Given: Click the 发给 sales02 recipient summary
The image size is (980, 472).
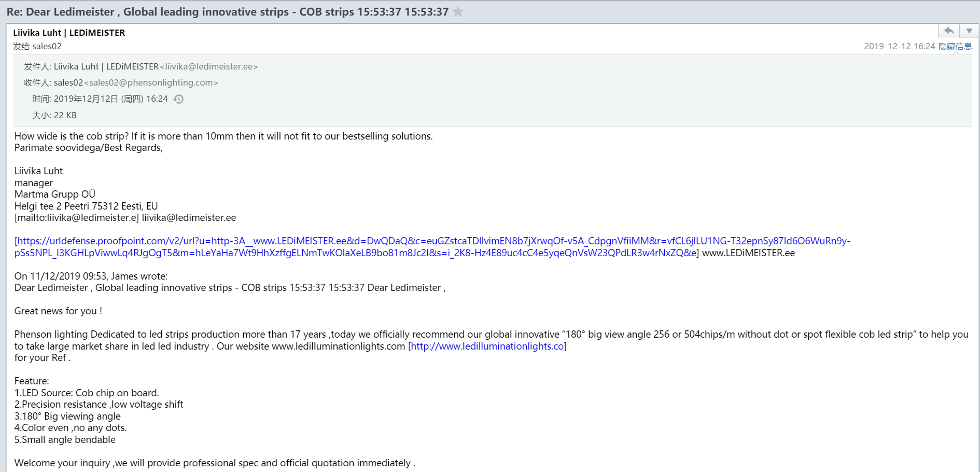Looking at the screenshot, I should click(37, 46).
